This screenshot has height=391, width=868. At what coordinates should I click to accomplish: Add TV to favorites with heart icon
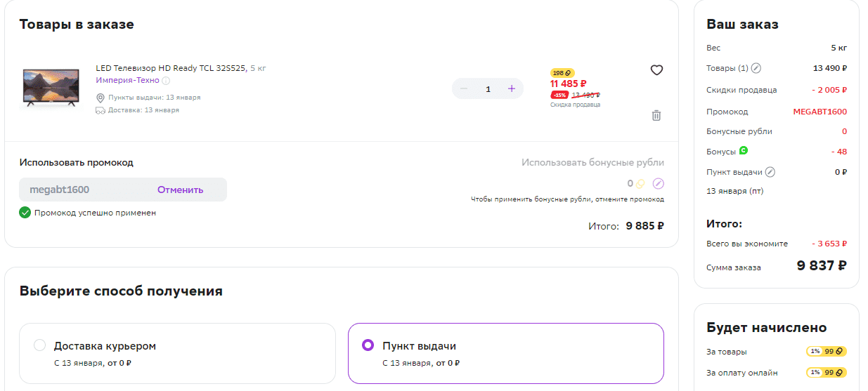click(656, 70)
